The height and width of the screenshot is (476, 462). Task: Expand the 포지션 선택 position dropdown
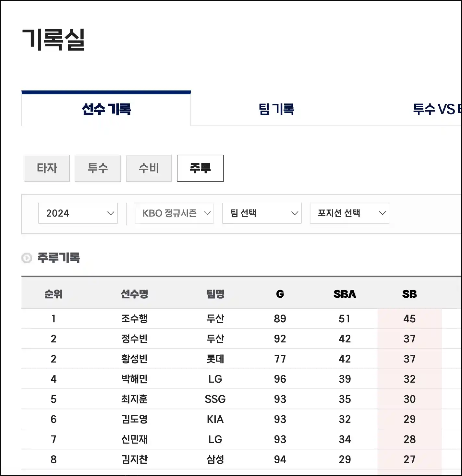pos(349,213)
